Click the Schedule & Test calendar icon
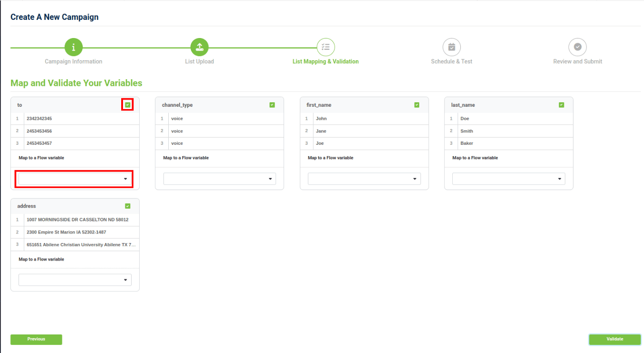 [x=451, y=47]
